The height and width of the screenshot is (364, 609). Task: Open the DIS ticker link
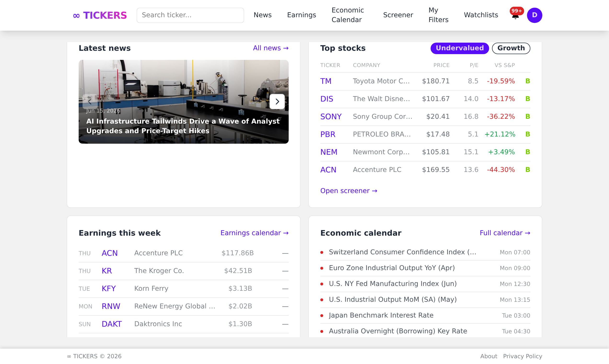coord(326,99)
